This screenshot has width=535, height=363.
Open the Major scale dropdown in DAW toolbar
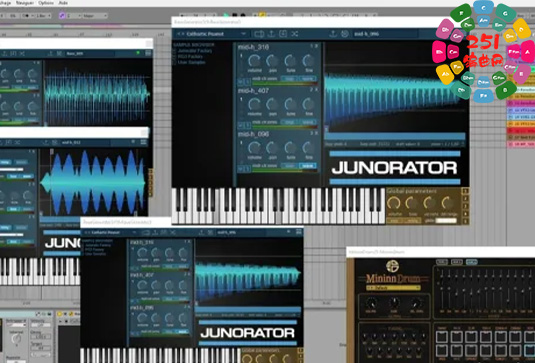(x=95, y=16)
